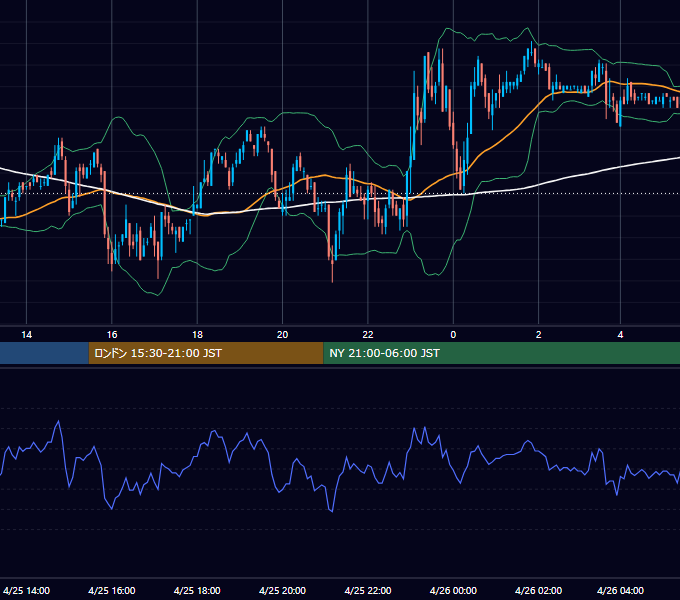Click the 4/25 20:00 timestamp label

tap(282, 590)
